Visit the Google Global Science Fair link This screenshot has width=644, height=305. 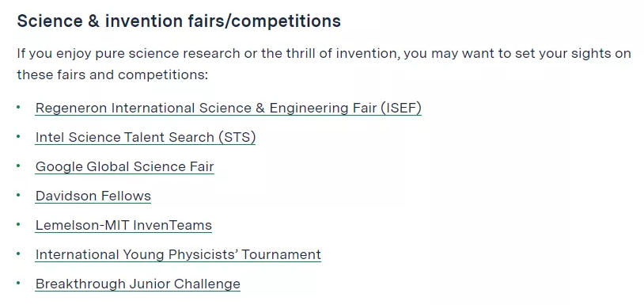click(124, 167)
